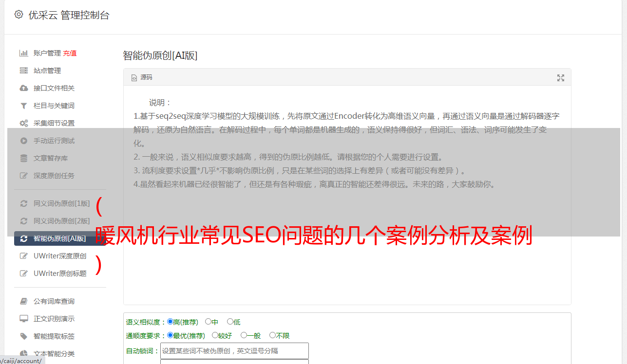Click the gear icon beside 优采云 管理控制台
This screenshot has height=364, width=627.
coord(19,15)
